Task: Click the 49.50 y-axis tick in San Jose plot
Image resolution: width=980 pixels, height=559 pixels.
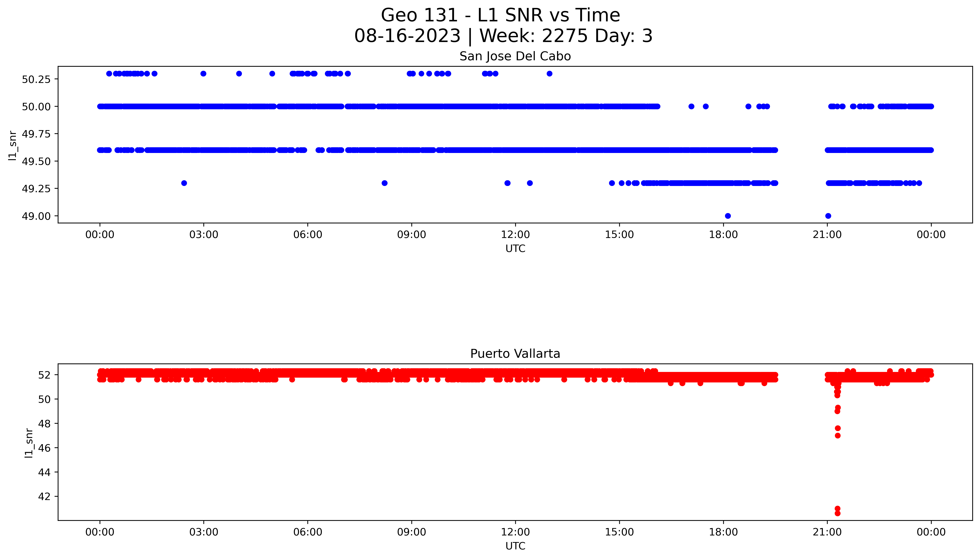Action: pyautogui.click(x=36, y=162)
